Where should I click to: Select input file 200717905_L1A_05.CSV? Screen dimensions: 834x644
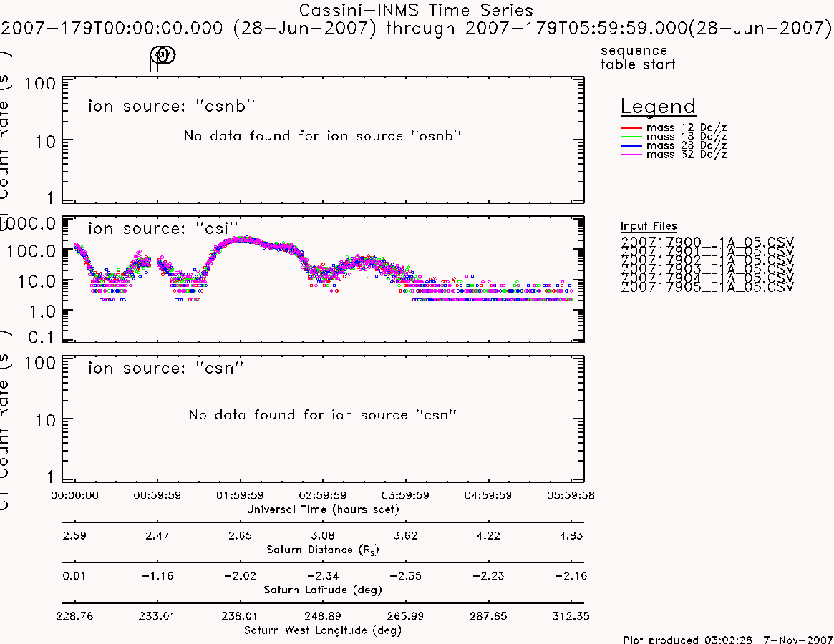[x=707, y=288]
